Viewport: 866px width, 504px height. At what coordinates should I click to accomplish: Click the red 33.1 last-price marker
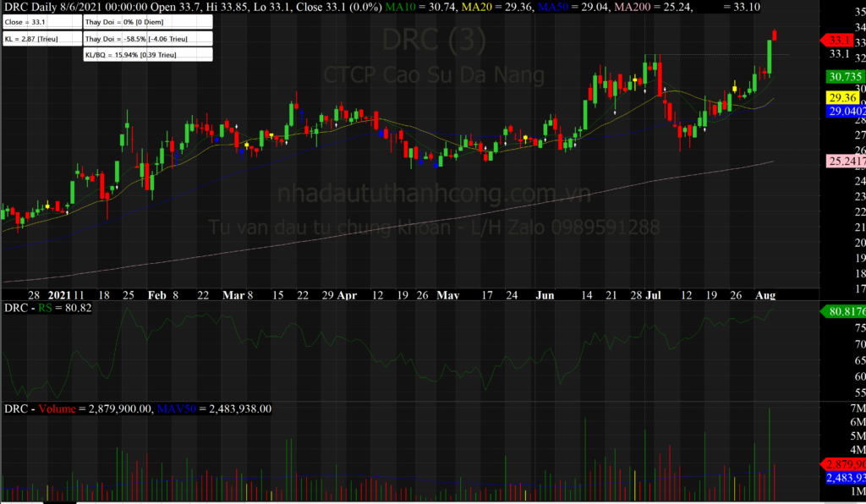click(x=841, y=40)
